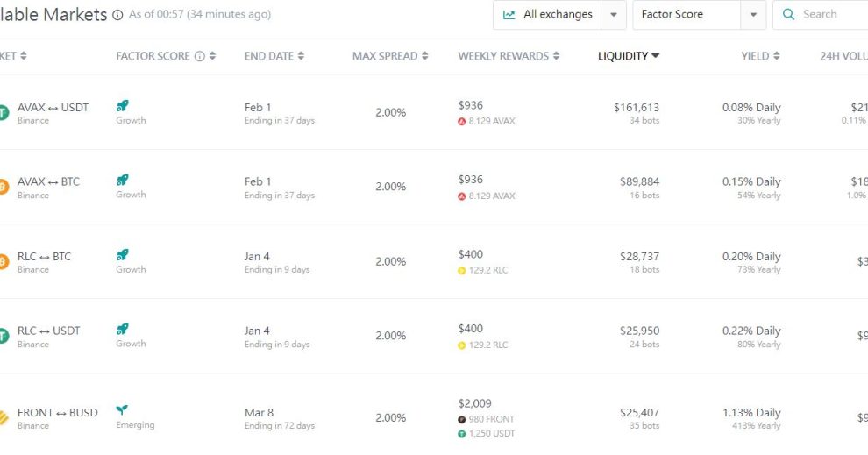Click the Emerging sprout icon in FRONT ↔ BUSD row
The width and height of the screenshot is (868, 455).
point(122,410)
